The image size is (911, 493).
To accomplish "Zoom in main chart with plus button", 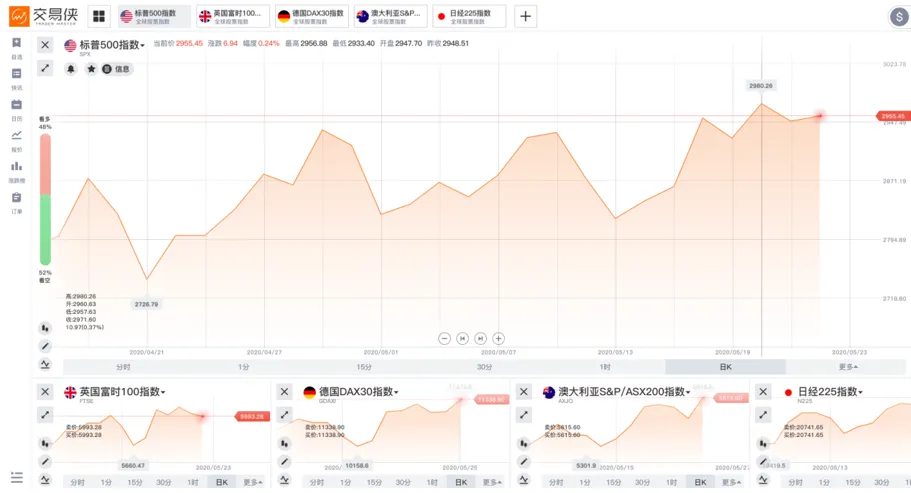I will point(498,339).
